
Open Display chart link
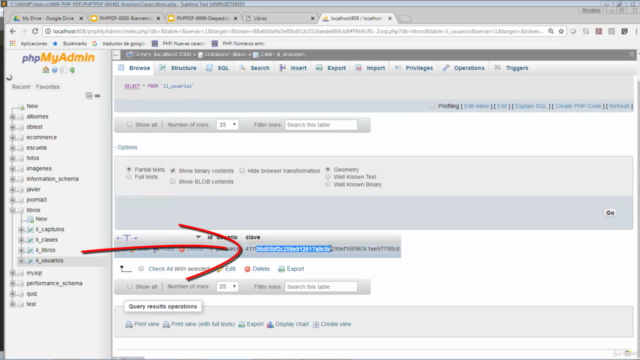click(288, 324)
